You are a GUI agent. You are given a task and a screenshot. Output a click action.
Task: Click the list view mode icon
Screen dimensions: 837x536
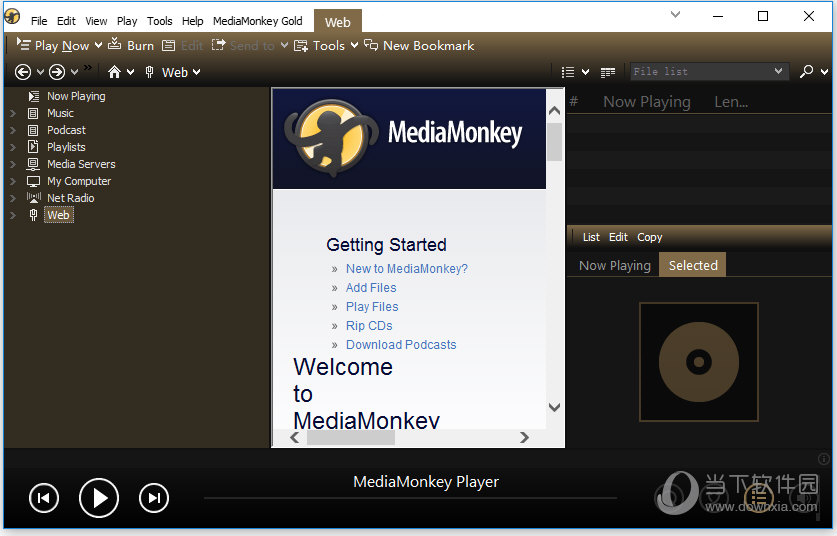[x=568, y=72]
